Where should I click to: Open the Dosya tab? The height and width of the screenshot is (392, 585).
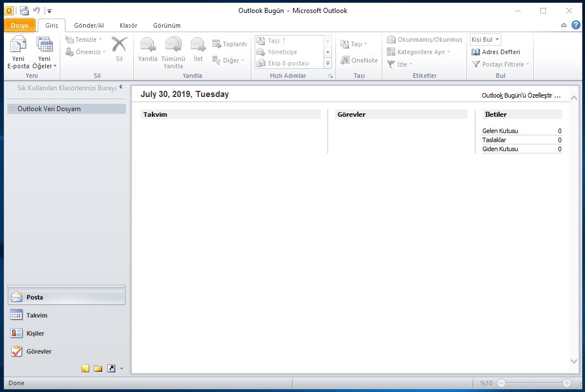point(19,25)
